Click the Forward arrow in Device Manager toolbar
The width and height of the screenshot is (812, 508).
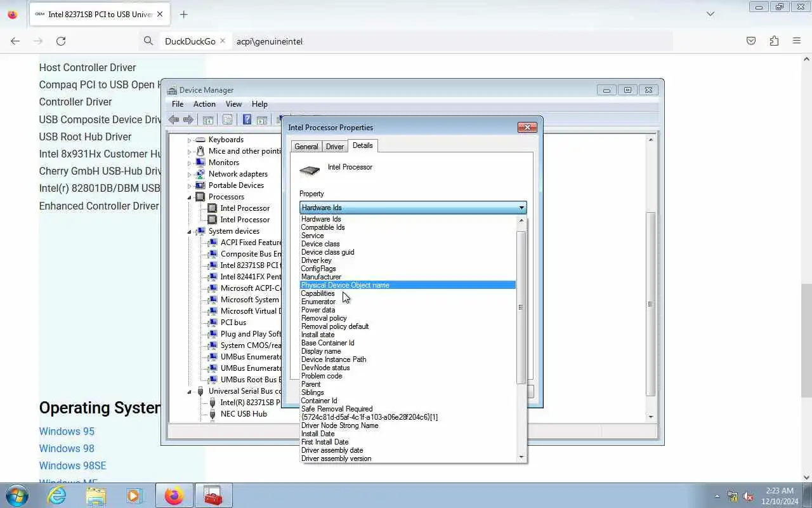tap(188, 119)
